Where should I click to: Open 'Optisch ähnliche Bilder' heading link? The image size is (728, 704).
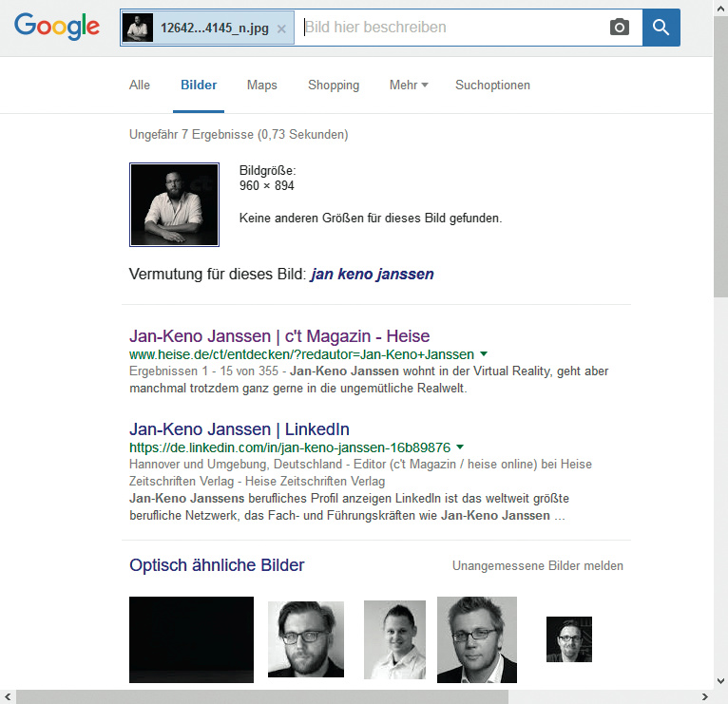(x=217, y=565)
